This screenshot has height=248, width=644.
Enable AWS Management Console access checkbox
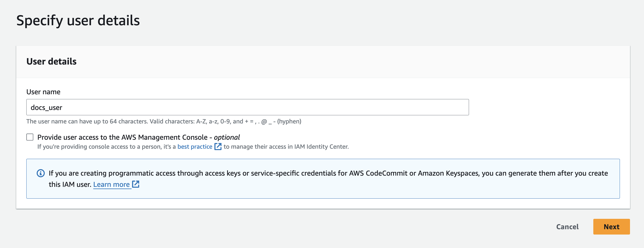(30, 137)
